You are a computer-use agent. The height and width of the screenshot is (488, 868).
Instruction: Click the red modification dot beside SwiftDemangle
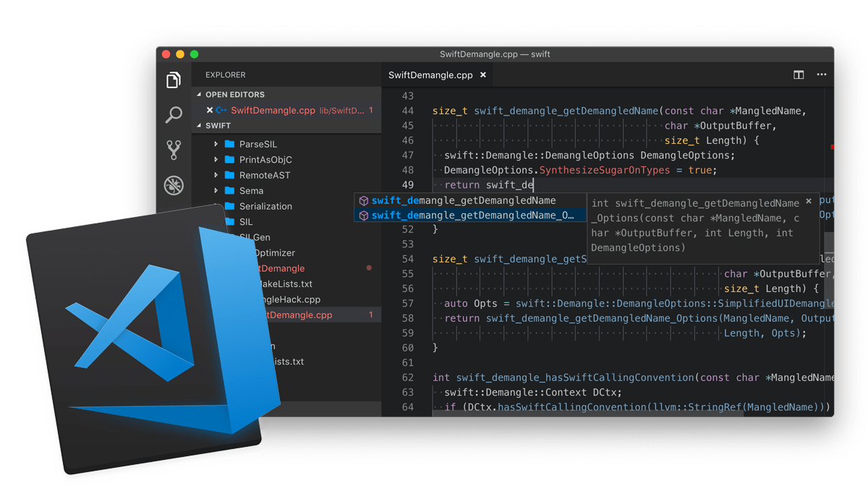click(x=369, y=267)
